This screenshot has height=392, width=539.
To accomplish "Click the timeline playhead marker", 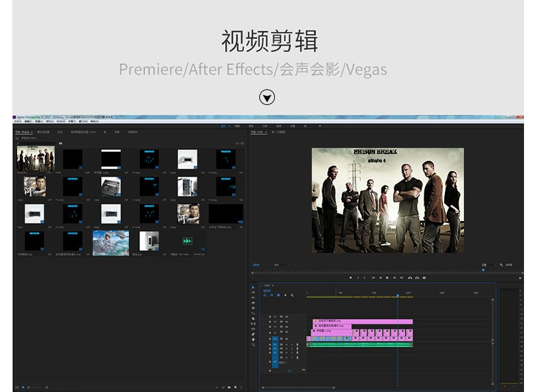I will tap(398, 295).
